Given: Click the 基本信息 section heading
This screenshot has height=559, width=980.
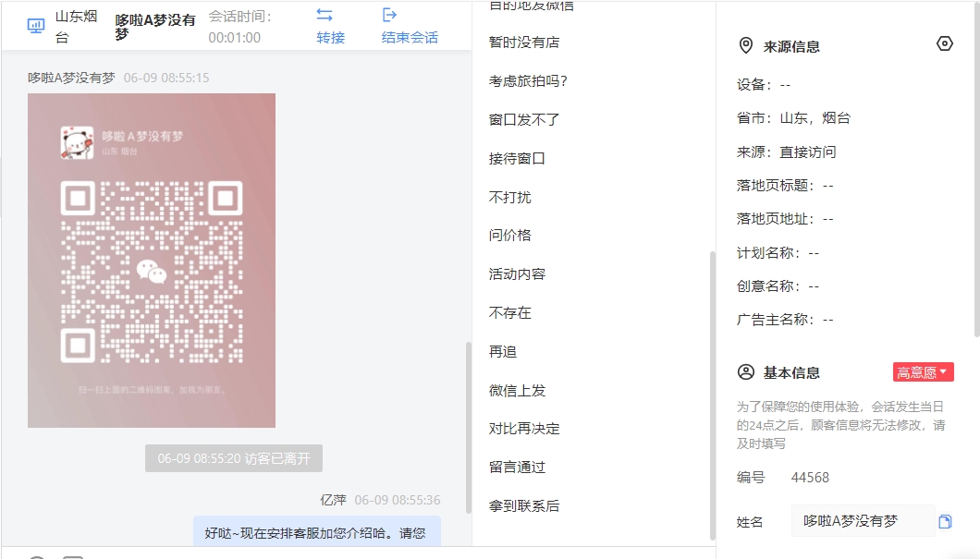Looking at the screenshot, I should (791, 373).
